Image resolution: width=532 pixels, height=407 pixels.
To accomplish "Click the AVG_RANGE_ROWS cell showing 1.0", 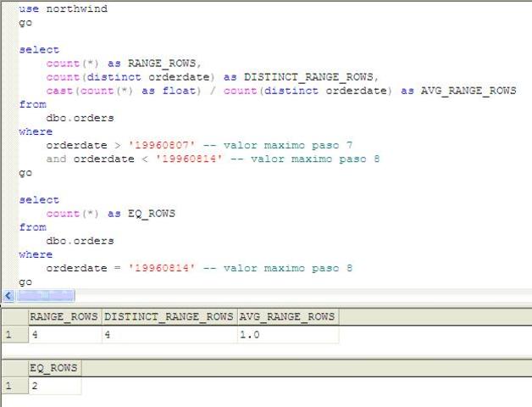I will (x=288, y=335).
